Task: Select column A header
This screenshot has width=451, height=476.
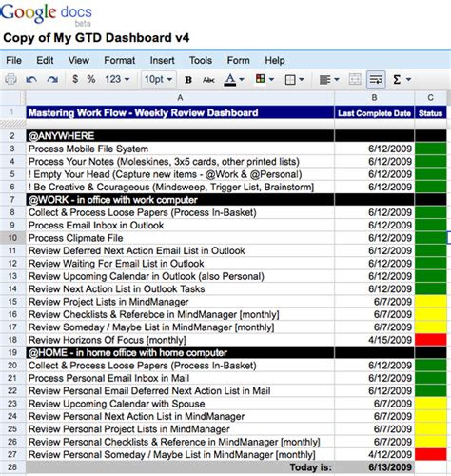Action: pyautogui.click(x=180, y=98)
